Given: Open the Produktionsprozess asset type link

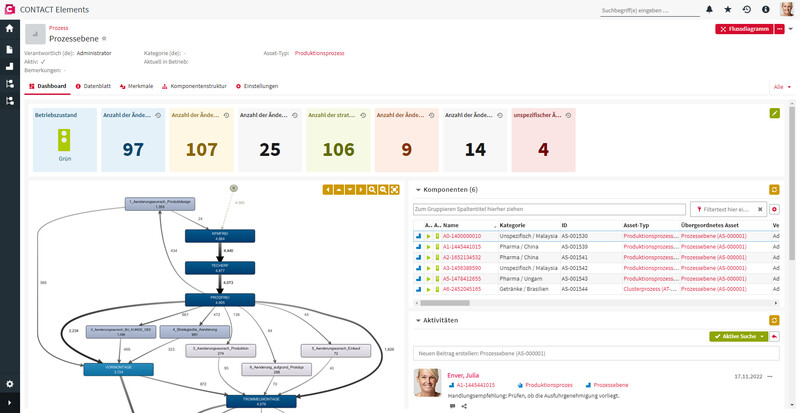Looking at the screenshot, I should tap(319, 53).
